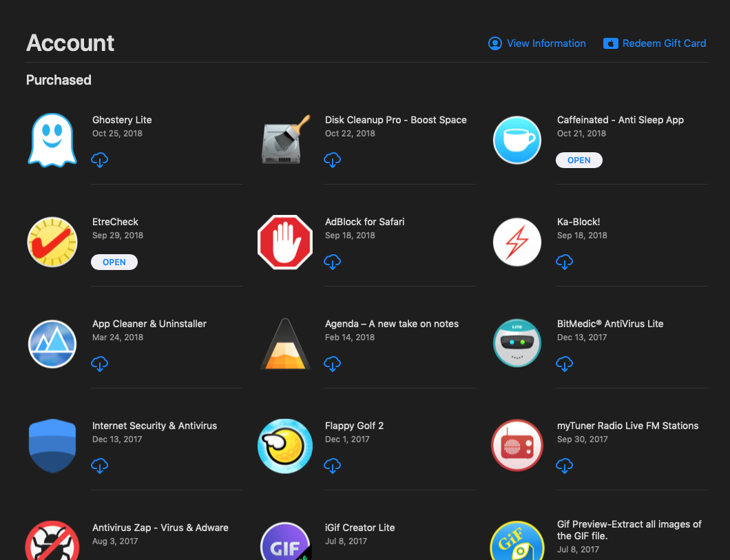Image resolution: width=730 pixels, height=560 pixels.
Task: Click the Caffeinated coffee cup icon
Action: 517,140
